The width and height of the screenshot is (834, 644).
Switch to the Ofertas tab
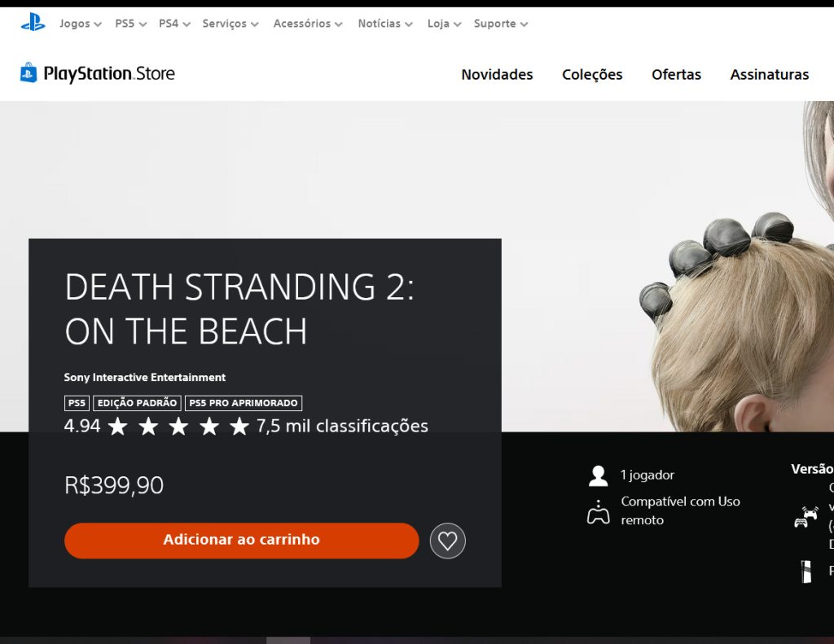click(676, 74)
